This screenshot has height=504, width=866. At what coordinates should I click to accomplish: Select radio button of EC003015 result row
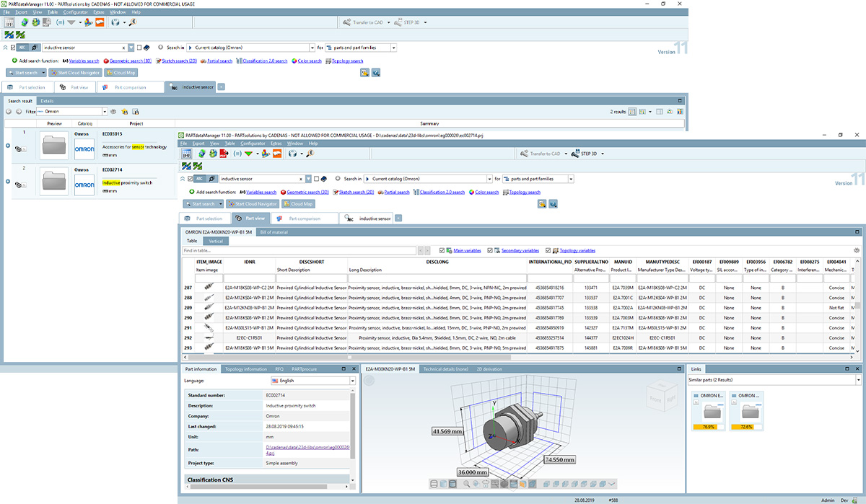(x=8, y=146)
